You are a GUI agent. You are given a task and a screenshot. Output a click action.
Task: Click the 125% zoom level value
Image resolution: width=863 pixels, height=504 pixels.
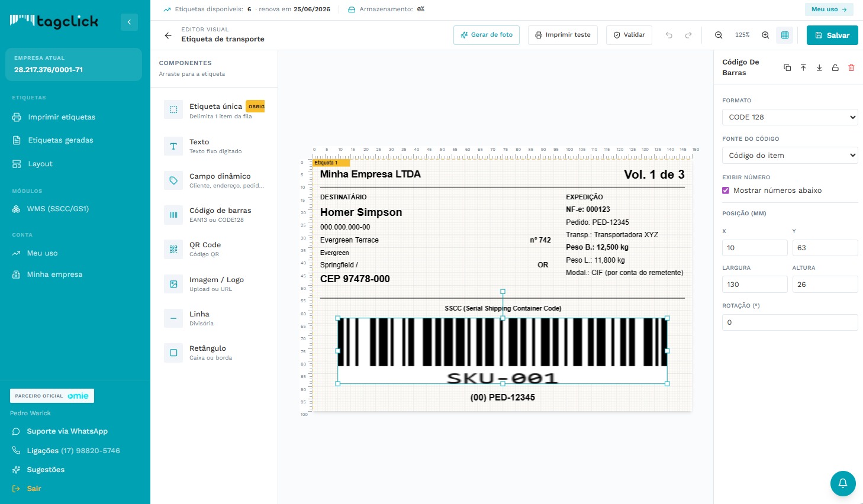click(742, 35)
